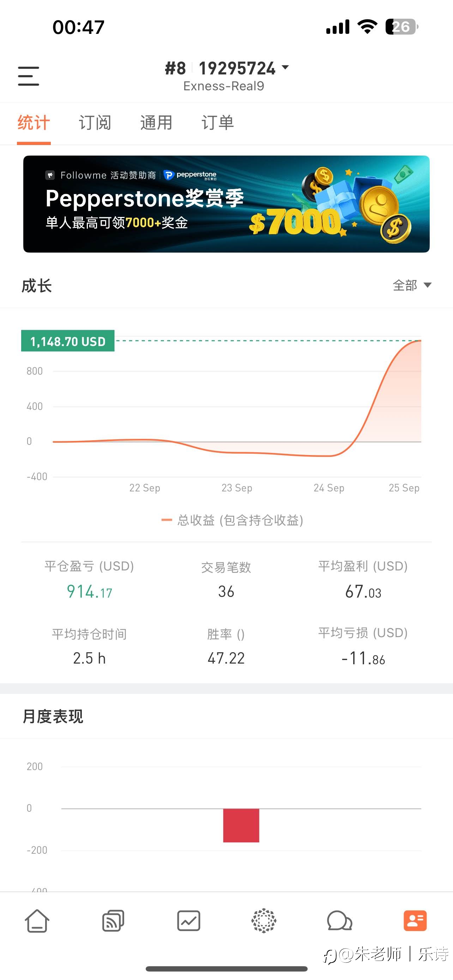Viewport: 453px width, 980px height.
Task: Tap the 平仓盈亏 value 914.17
Action: [x=89, y=592]
